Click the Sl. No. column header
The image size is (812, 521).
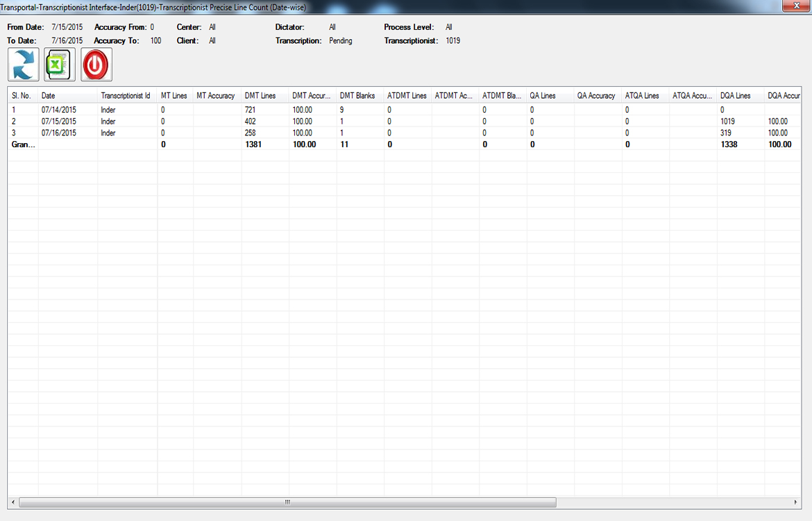pos(22,96)
